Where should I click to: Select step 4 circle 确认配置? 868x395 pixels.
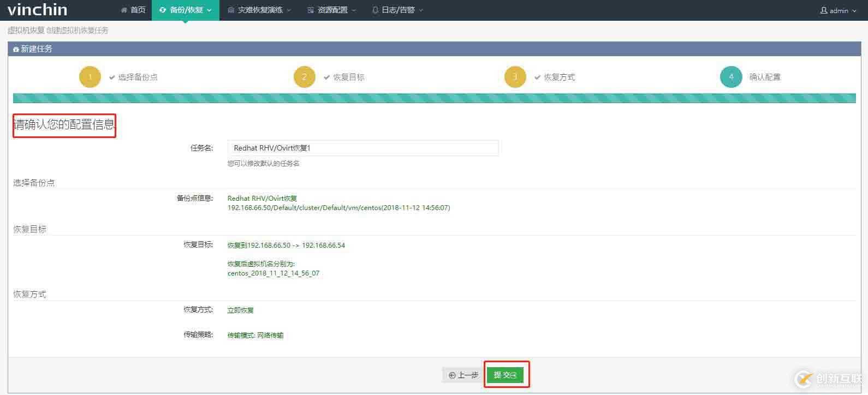pos(731,77)
